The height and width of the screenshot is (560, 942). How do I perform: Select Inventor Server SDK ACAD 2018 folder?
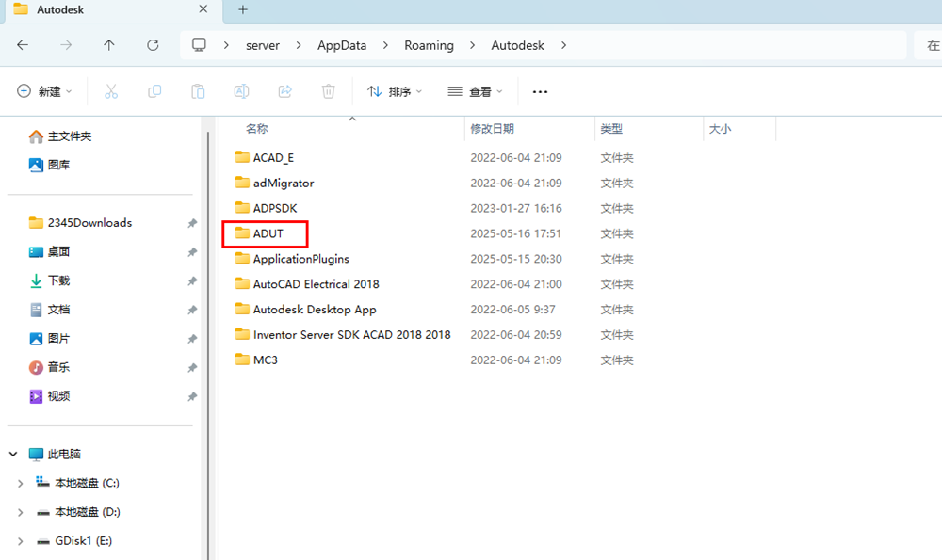click(343, 335)
